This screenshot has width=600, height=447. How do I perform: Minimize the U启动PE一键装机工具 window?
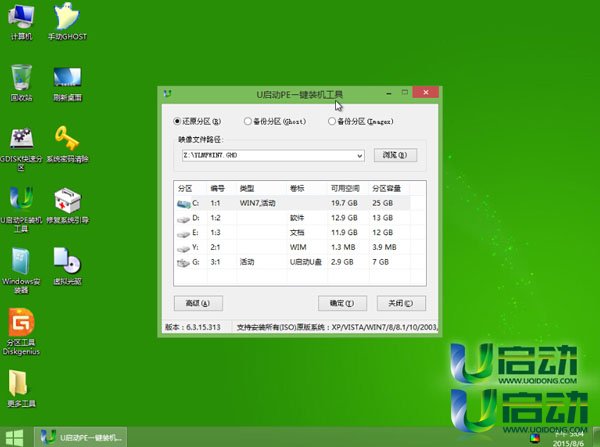coord(389,93)
